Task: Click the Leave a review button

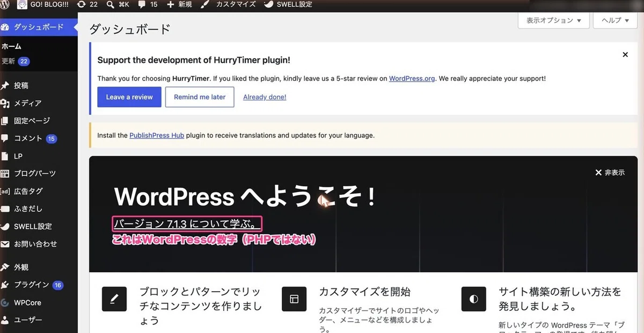Action: pos(129,97)
